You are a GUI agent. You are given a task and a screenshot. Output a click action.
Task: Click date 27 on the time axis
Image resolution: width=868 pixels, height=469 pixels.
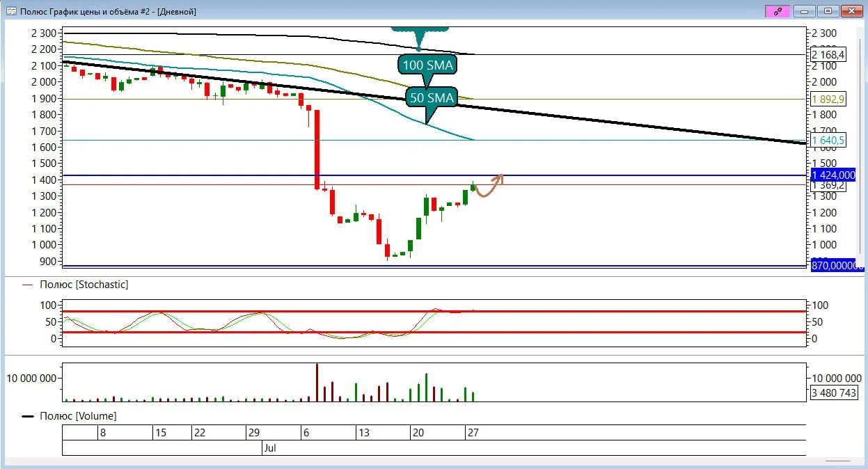coord(473,433)
